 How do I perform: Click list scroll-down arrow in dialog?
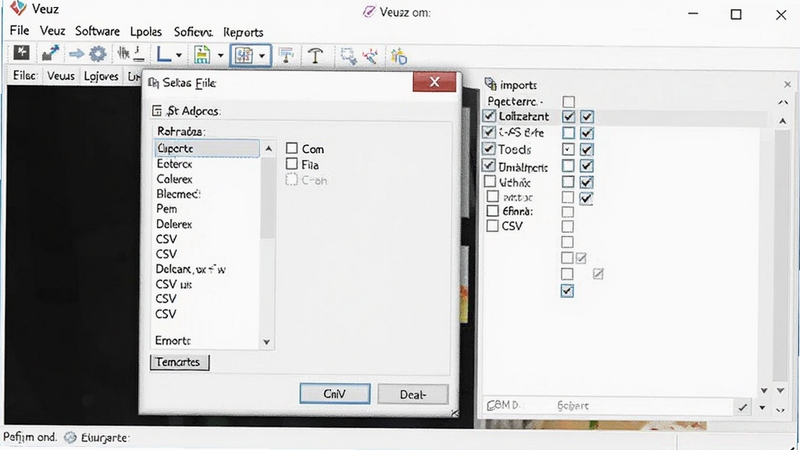click(x=266, y=342)
